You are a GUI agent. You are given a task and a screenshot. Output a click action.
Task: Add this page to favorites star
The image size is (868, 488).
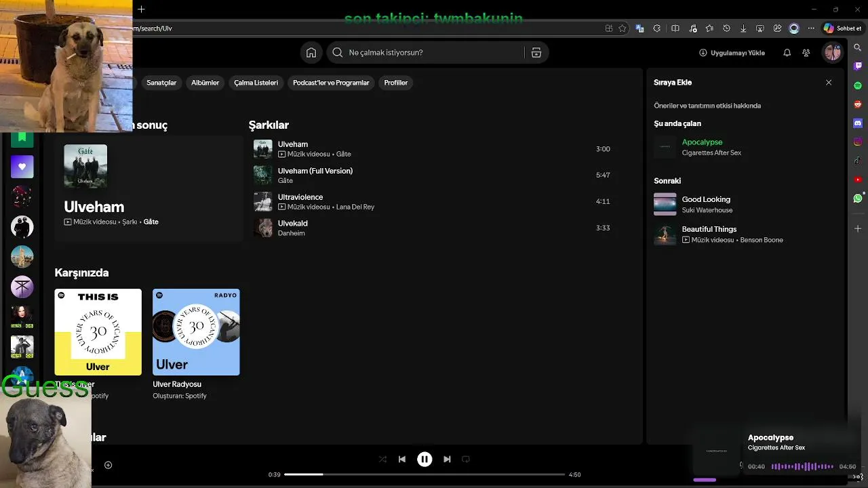622,28
